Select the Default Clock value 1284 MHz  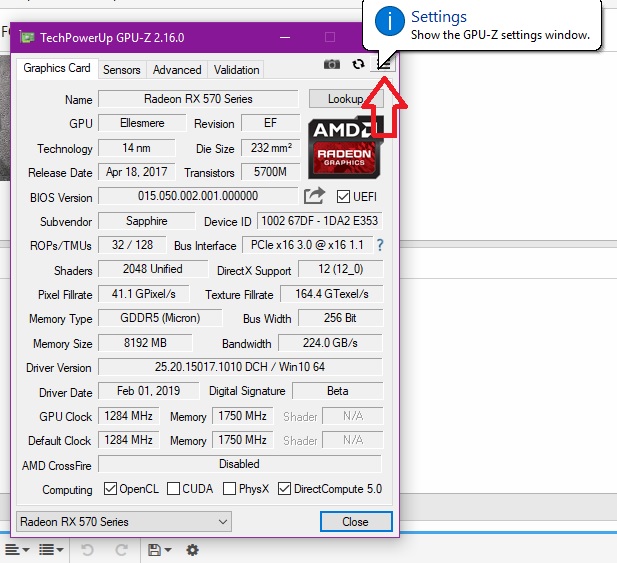click(x=129, y=440)
